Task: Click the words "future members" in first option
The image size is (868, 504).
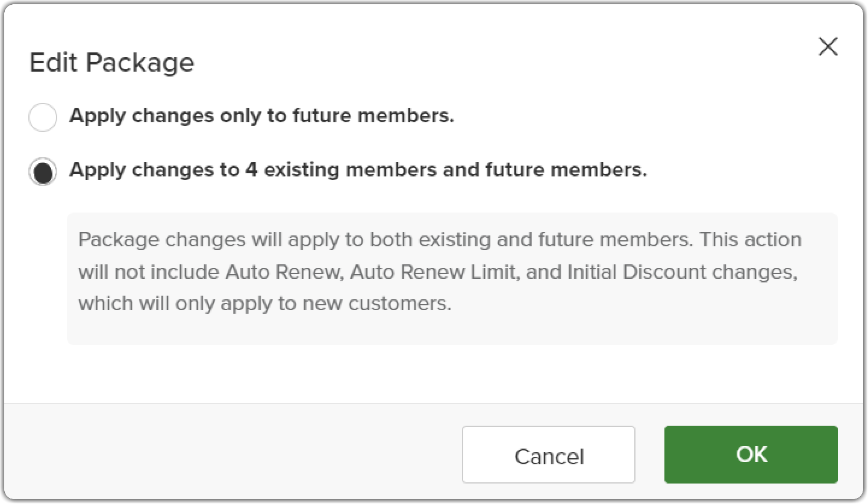Action: (373, 116)
